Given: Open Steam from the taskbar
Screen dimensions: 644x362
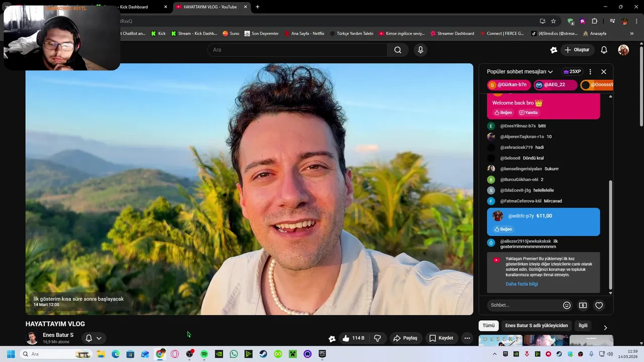Looking at the screenshot, I should (x=263, y=354).
